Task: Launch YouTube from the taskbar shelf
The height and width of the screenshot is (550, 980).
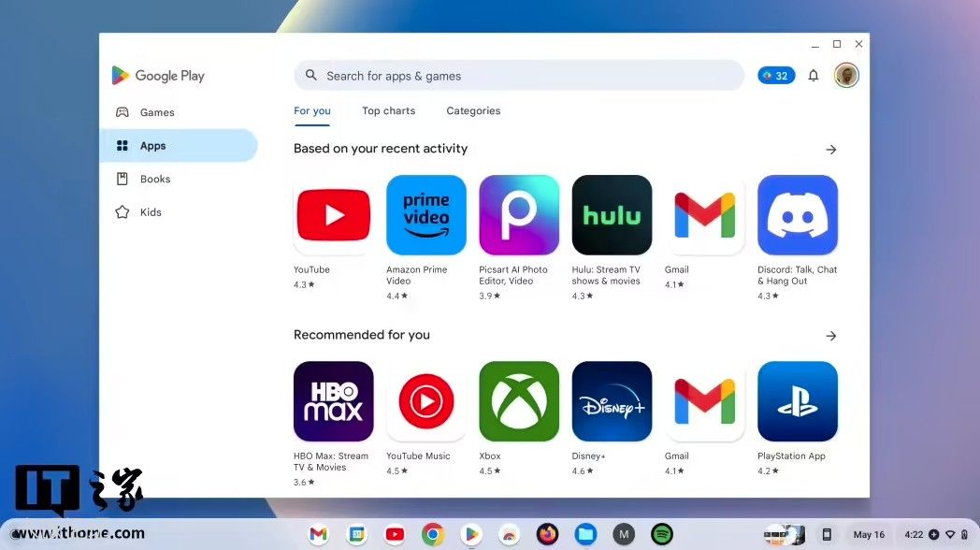Action: (395, 534)
